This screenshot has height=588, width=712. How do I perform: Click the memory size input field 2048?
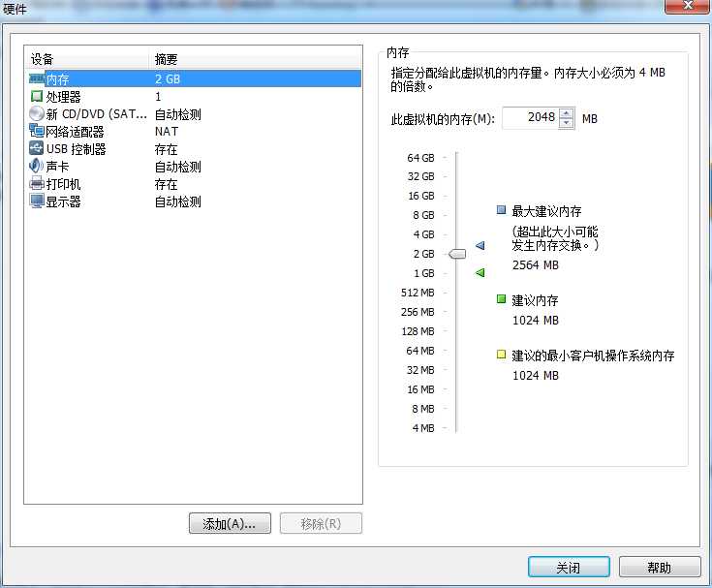[x=531, y=118]
